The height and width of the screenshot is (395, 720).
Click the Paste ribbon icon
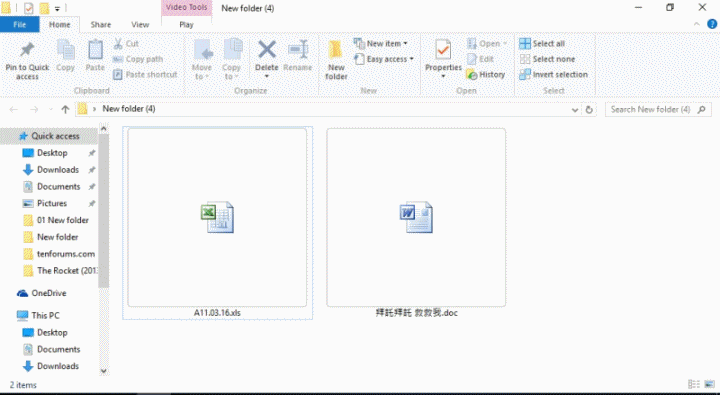coord(95,50)
